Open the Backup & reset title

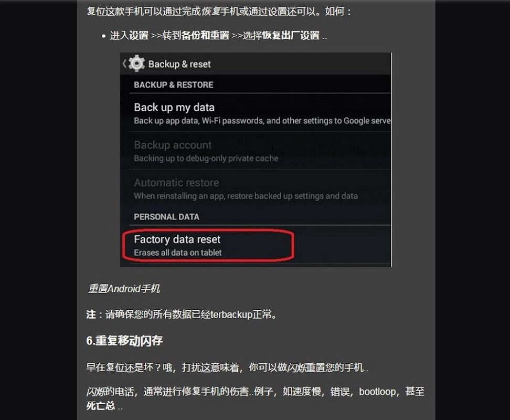point(179,64)
